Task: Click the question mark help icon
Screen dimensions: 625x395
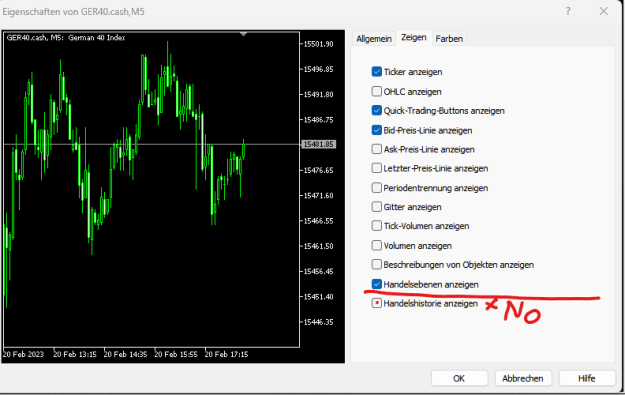Action: coord(568,12)
